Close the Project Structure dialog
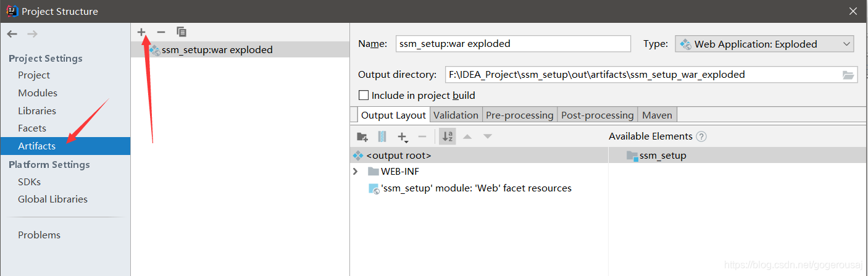Viewport: 868px width, 276px height. click(x=853, y=11)
